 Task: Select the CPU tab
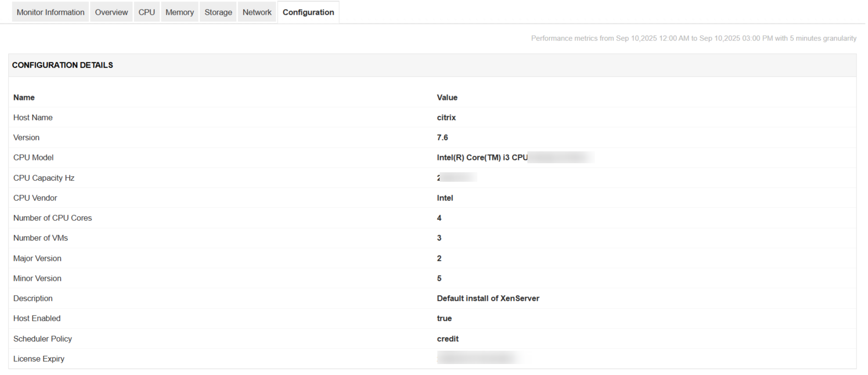147,12
